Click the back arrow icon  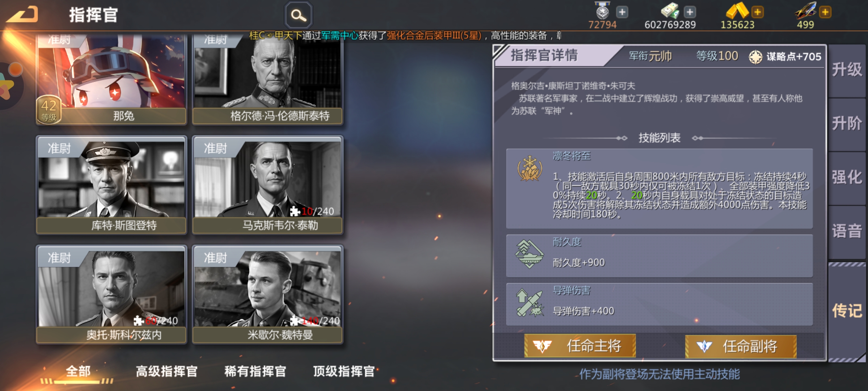click(22, 14)
